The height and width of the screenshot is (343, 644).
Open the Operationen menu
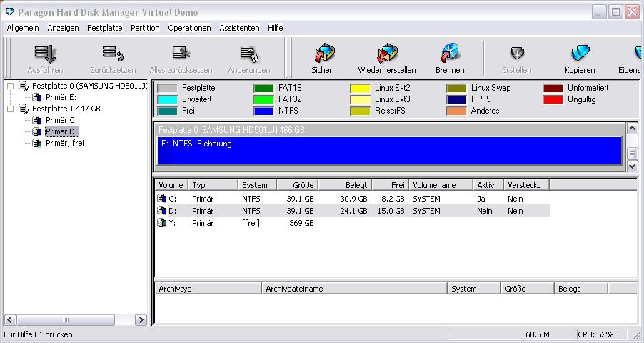[189, 28]
